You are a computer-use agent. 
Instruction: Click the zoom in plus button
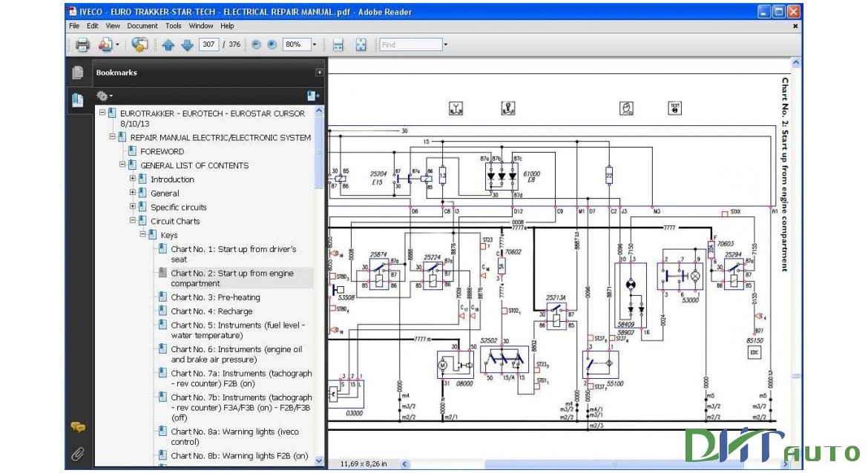pyautogui.click(x=272, y=44)
